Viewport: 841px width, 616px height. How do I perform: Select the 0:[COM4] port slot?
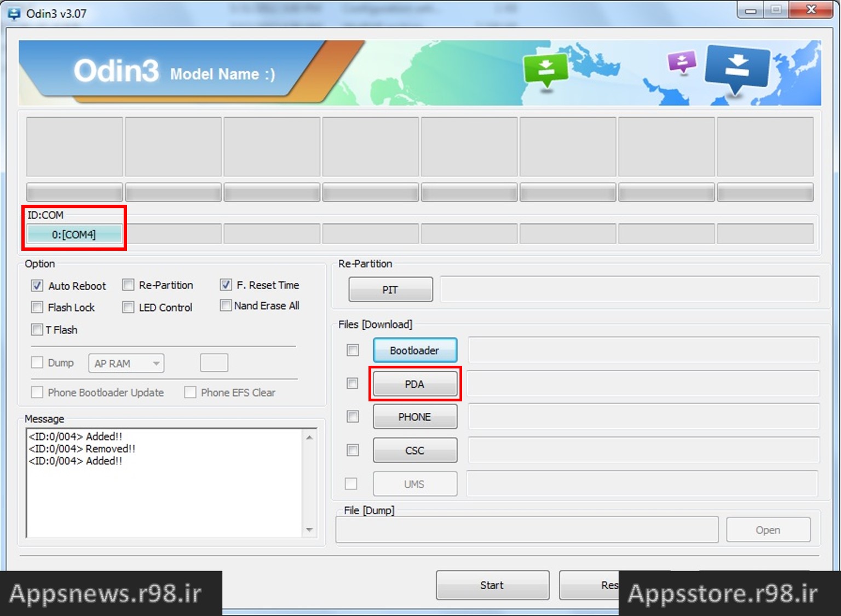tap(74, 234)
